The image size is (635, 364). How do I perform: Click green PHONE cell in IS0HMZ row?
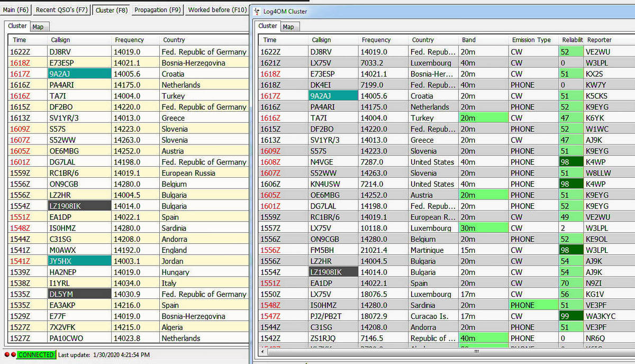[533, 305]
